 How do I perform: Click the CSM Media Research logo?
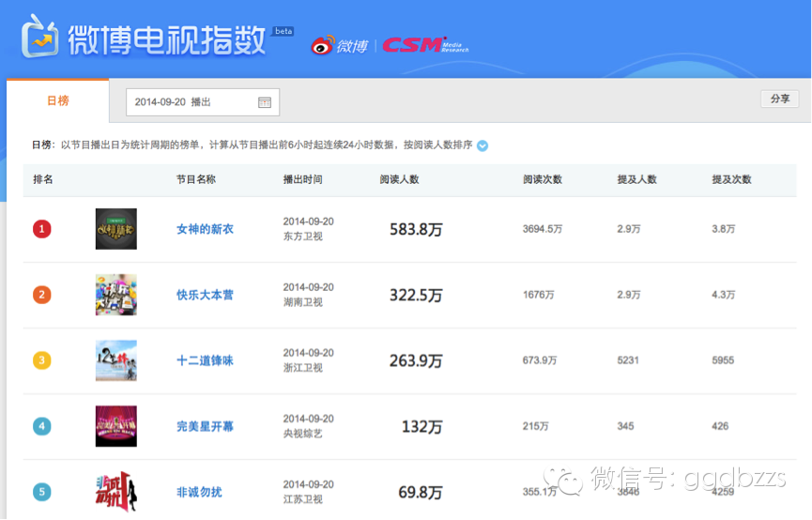coord(424,45)
